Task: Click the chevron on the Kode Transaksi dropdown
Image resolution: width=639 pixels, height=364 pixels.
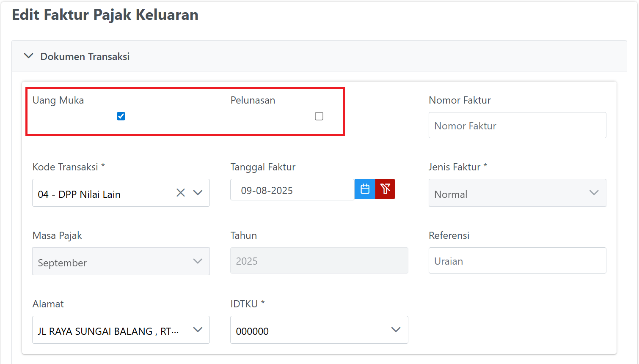Action: [197, 193]
